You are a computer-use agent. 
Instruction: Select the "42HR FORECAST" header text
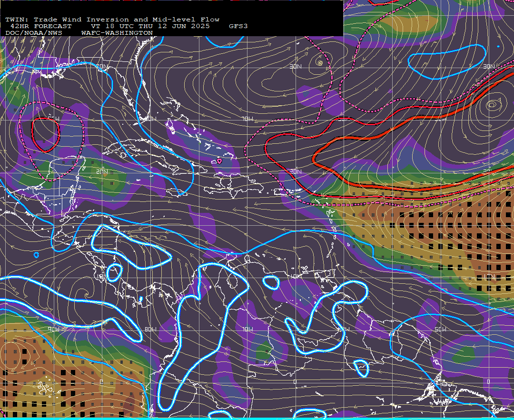click(40, 26)
